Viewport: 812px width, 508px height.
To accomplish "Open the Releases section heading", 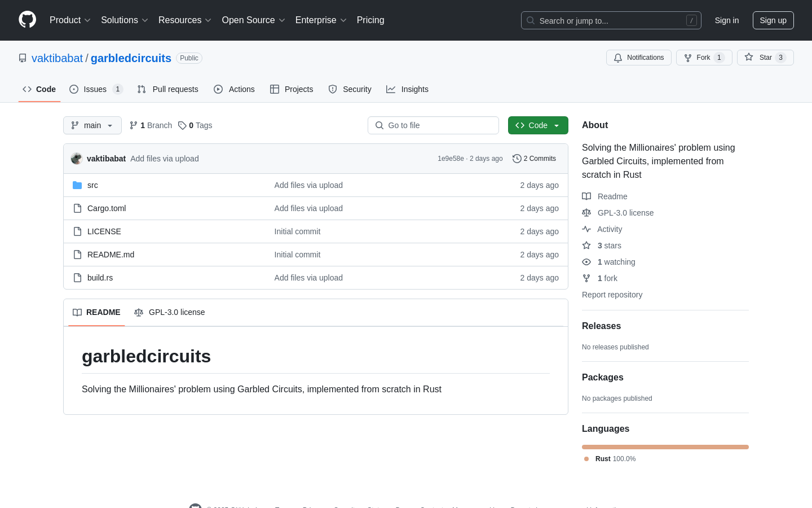I will 601,326.
